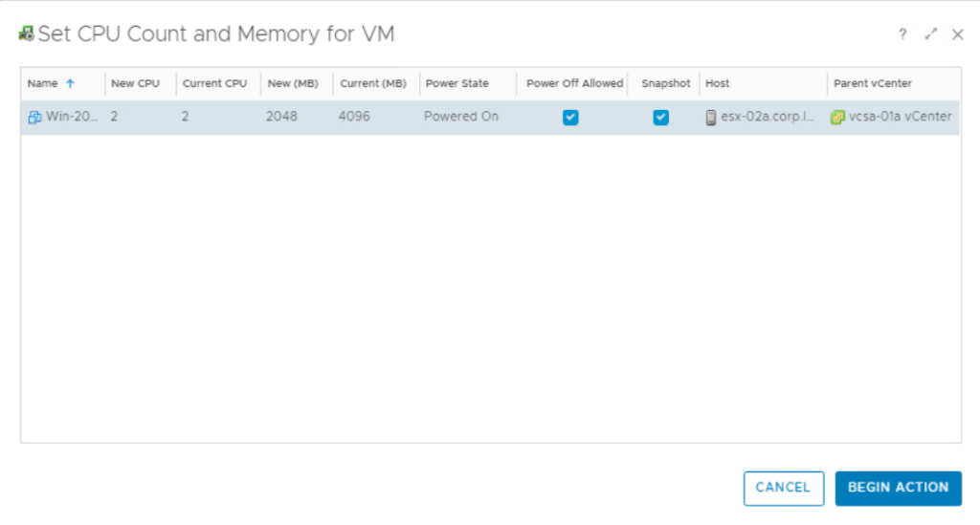Sort by the Power State column
The width and height of the screenshot is (980, 525).
click(457, 84)
